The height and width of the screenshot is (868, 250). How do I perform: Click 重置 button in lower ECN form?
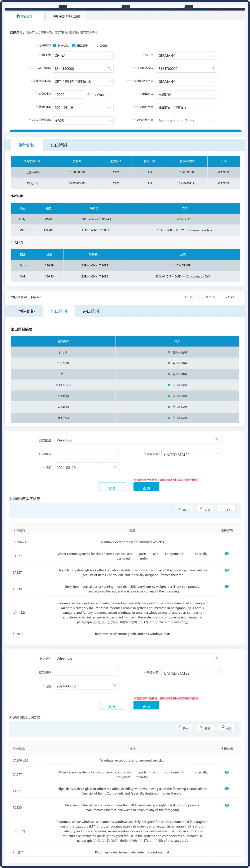coord(112,705)
